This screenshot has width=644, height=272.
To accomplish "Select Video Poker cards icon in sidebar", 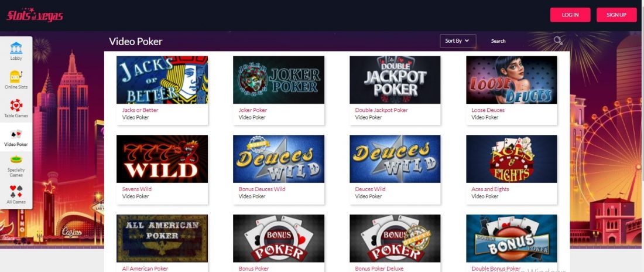I will [x=16, y=134].
